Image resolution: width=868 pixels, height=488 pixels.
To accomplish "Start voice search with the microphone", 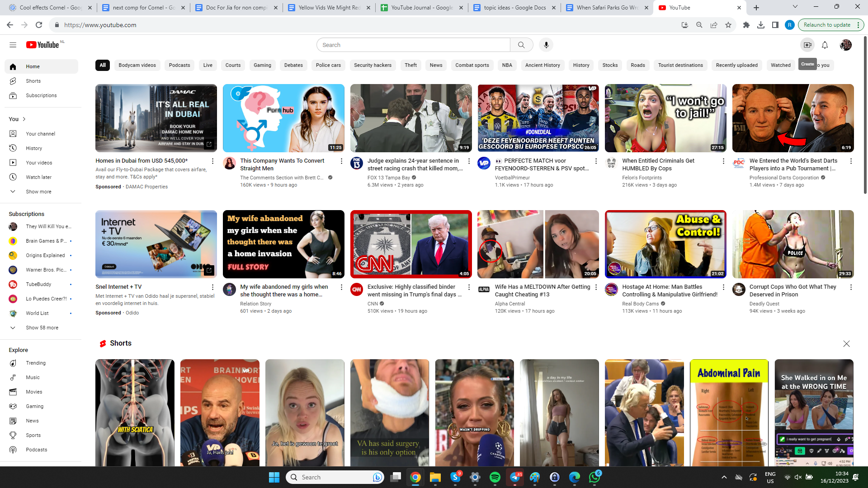I will point(546,45).
